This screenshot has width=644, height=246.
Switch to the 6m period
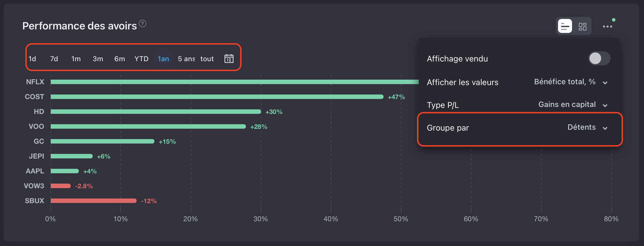(x=119, y=59)
